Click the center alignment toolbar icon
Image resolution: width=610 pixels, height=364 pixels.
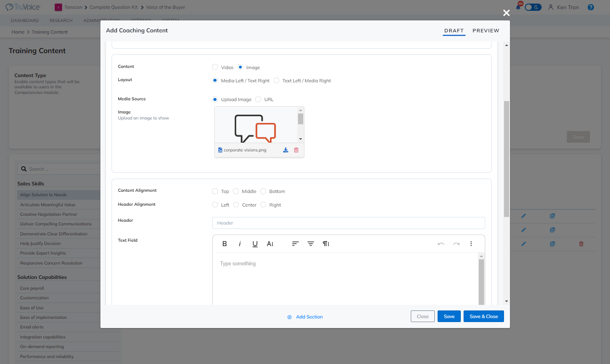pyautogui.click(x=310, y=244)
